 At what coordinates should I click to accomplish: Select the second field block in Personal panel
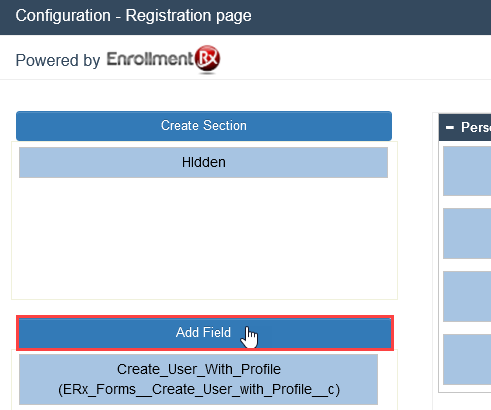(467, 233)
